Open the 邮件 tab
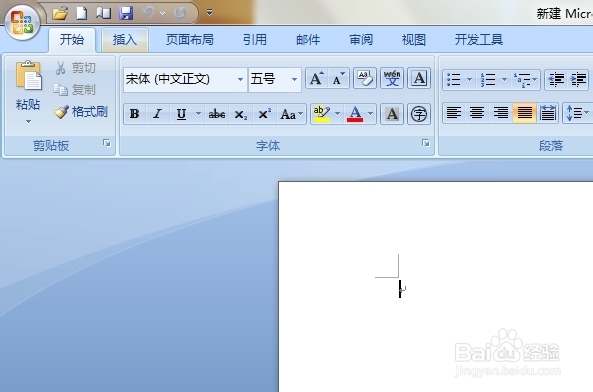This screenshot has width=593, height=392. 308,40
